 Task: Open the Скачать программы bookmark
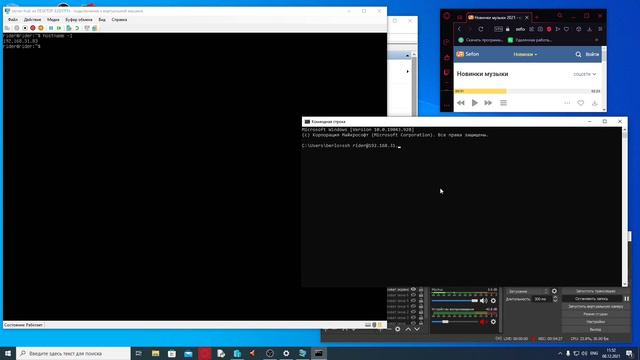(480, 40)
